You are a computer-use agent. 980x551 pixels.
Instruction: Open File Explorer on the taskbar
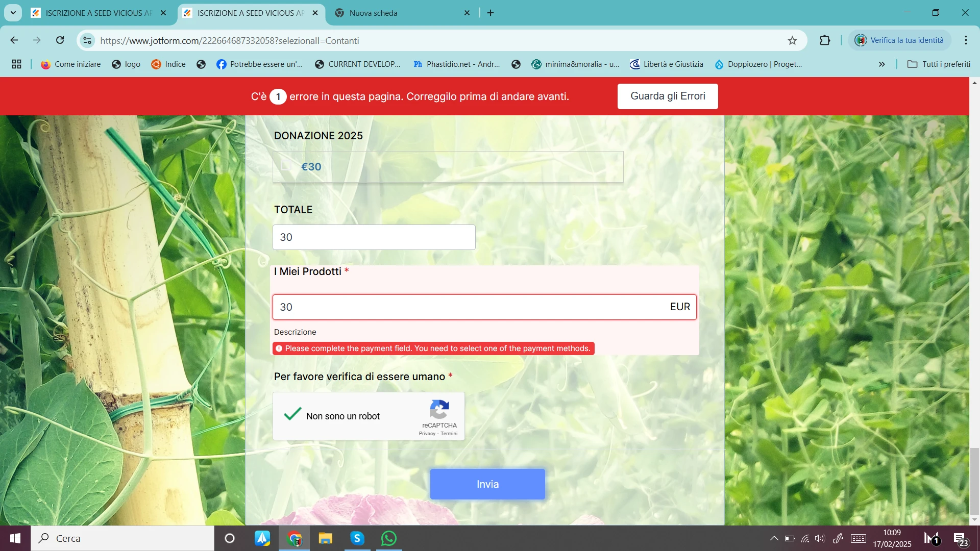pyautogui.click(x=325, y=538)
